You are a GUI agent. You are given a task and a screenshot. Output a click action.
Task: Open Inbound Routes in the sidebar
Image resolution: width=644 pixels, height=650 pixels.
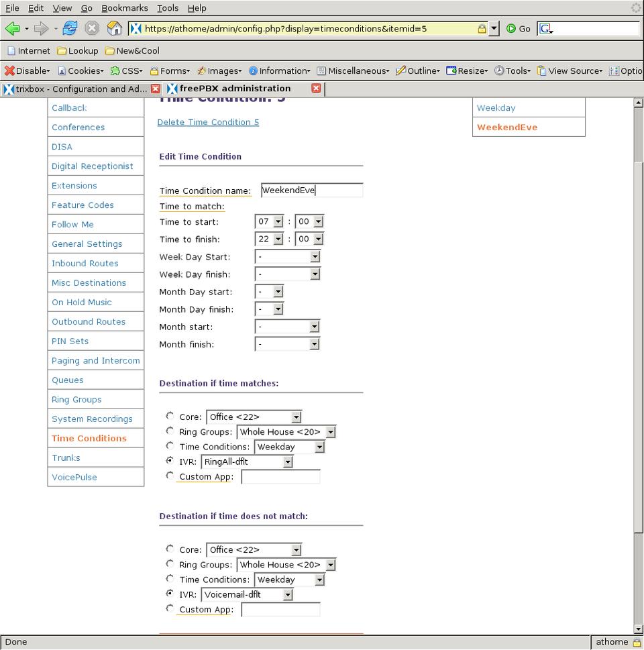click(85, 264)
